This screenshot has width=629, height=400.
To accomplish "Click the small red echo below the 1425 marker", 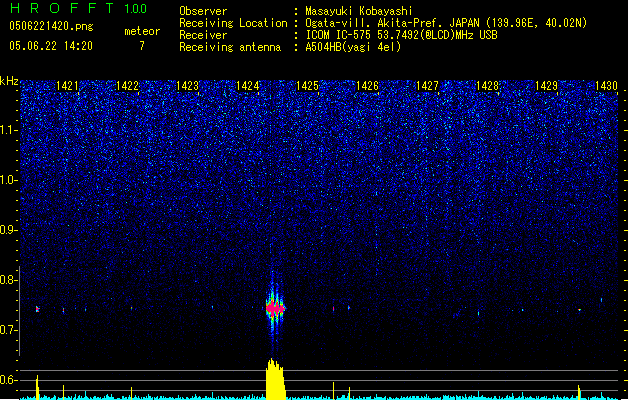I will coord(333,309).
